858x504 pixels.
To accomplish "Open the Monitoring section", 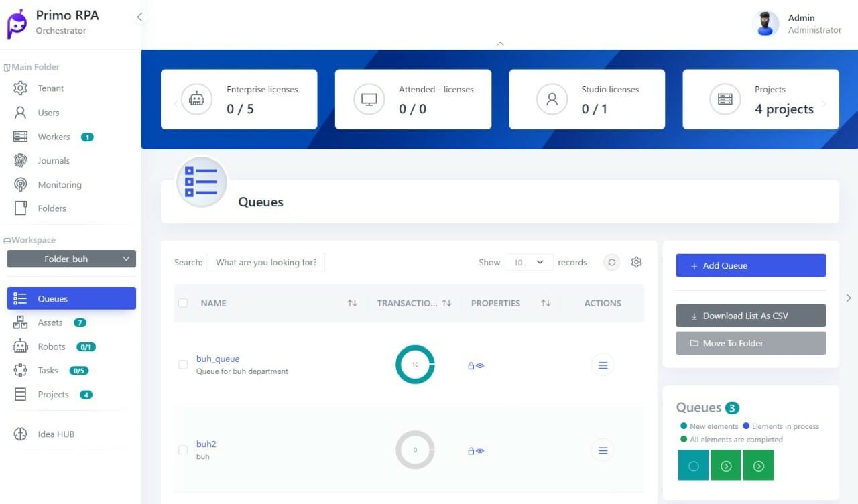I will coord(60,184).
